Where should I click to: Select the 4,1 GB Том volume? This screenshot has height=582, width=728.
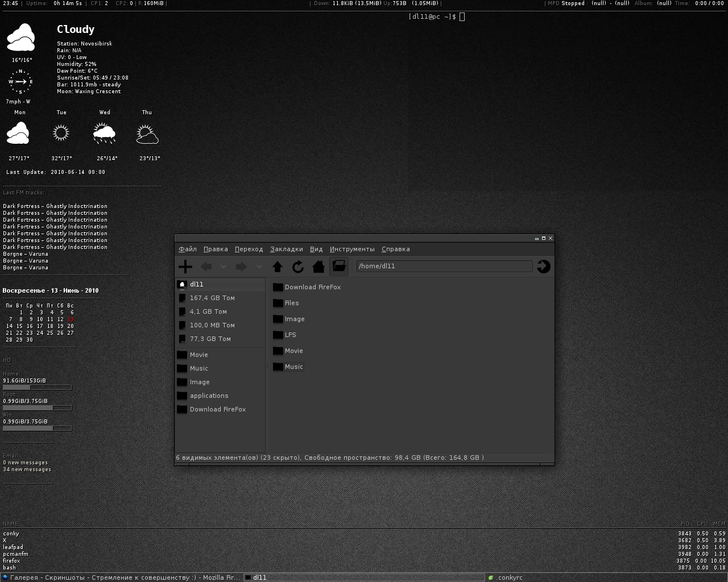(x=221, y=311)
